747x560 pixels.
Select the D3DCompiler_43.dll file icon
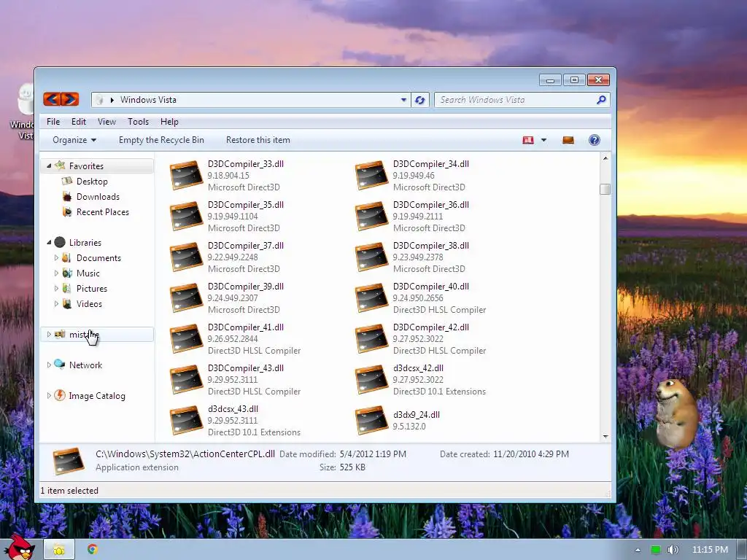coord(186,379)
